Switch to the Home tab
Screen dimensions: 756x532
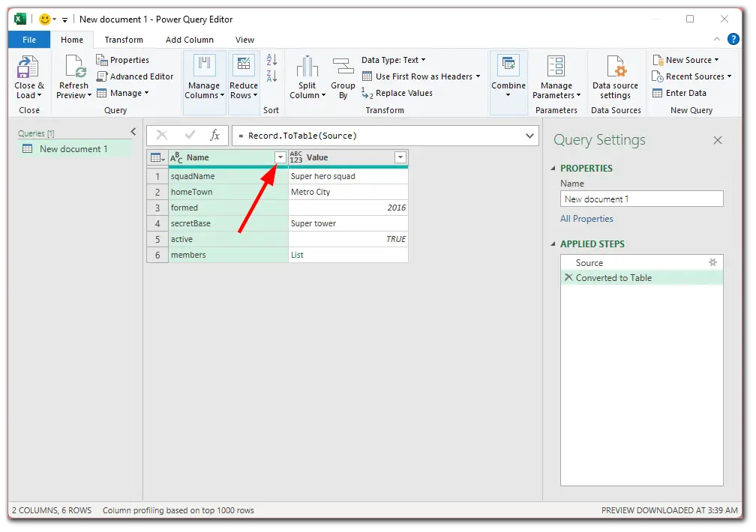point(72,40)
